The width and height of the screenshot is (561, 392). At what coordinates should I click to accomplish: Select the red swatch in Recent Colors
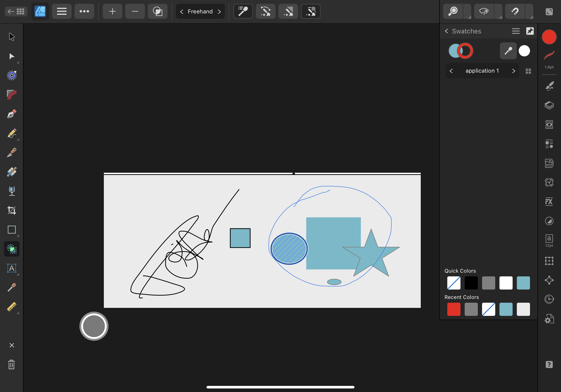[453, 309]
